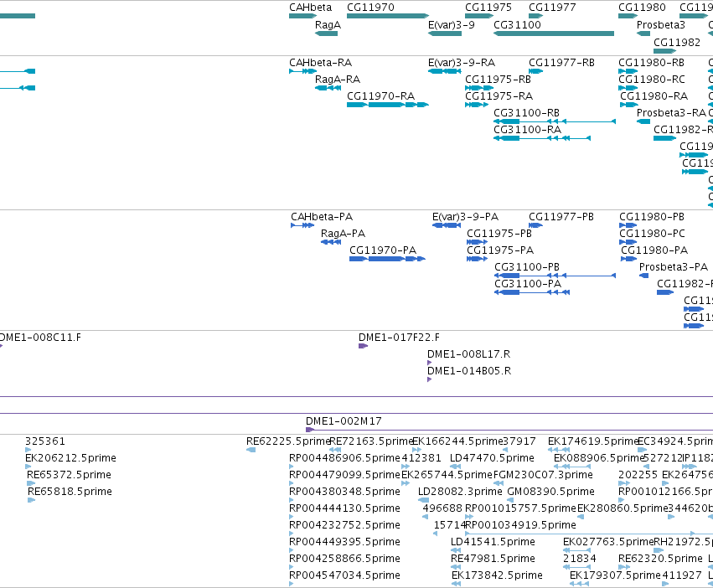Select DME1-008C11.F BAC end label

tap(40, 338)
